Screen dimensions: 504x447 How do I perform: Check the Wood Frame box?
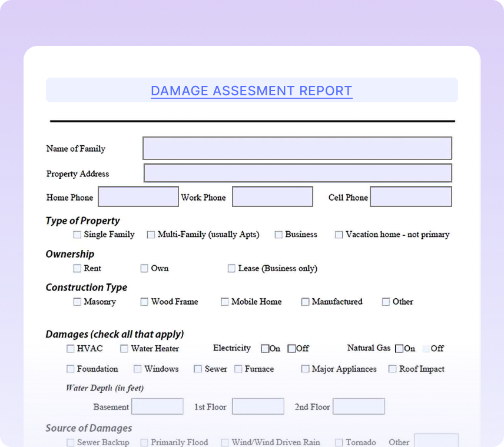click(144, 302)
